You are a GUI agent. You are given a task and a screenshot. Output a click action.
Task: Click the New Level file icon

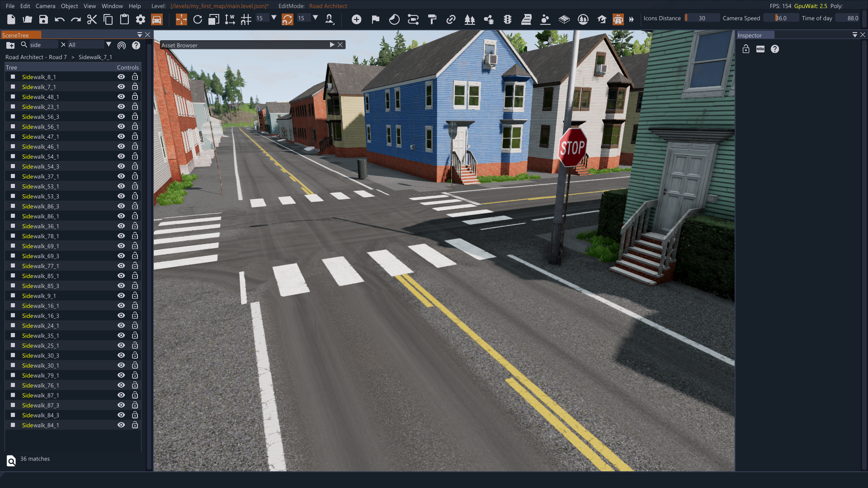(x=11, y=19)
